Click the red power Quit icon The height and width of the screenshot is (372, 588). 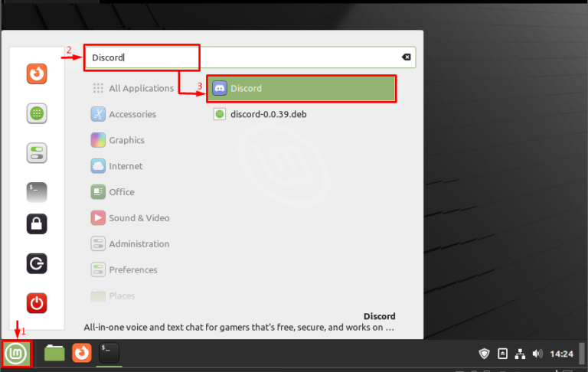coord(37,303)
